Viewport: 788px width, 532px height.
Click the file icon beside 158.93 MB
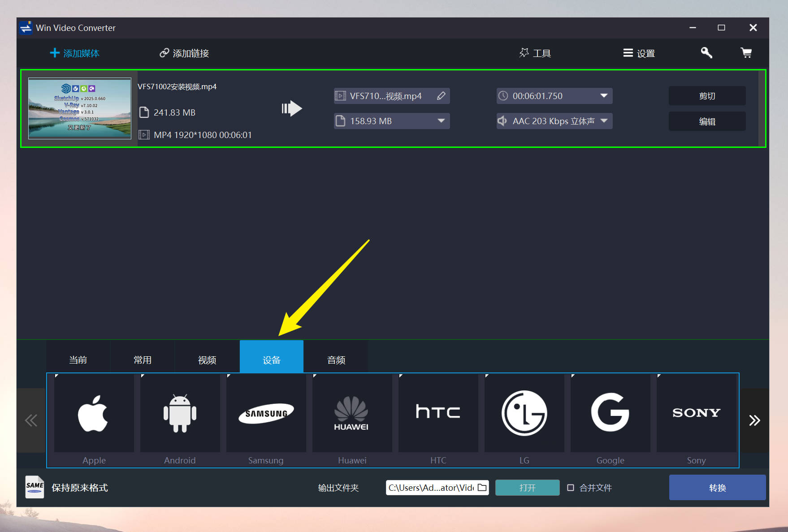click(x=341, y=121)
